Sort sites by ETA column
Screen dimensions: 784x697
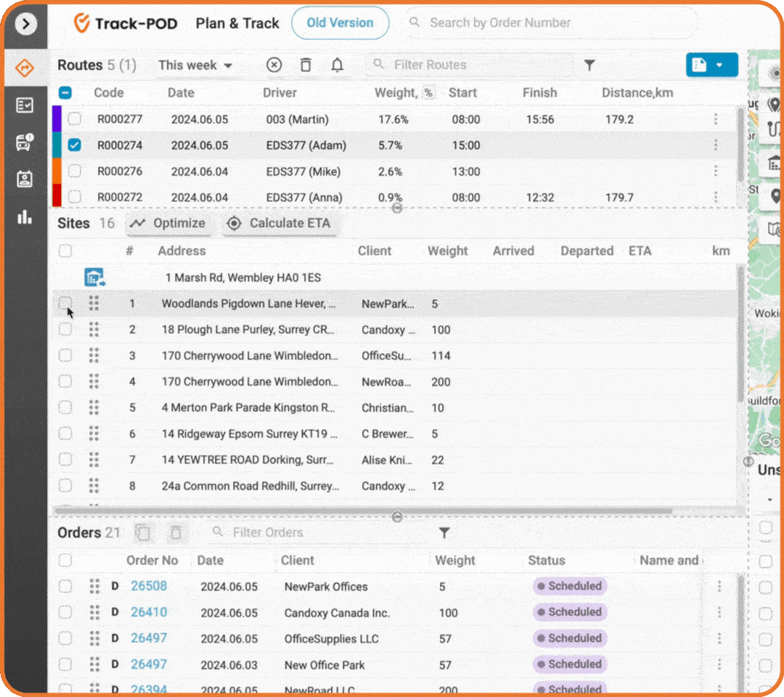coord(640,250)
